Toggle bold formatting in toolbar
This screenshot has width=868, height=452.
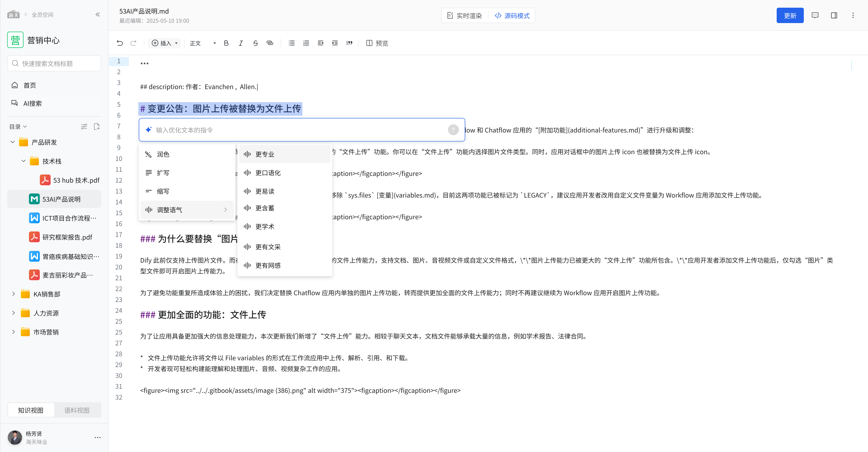pyautogui.click(x=226, y=43)
